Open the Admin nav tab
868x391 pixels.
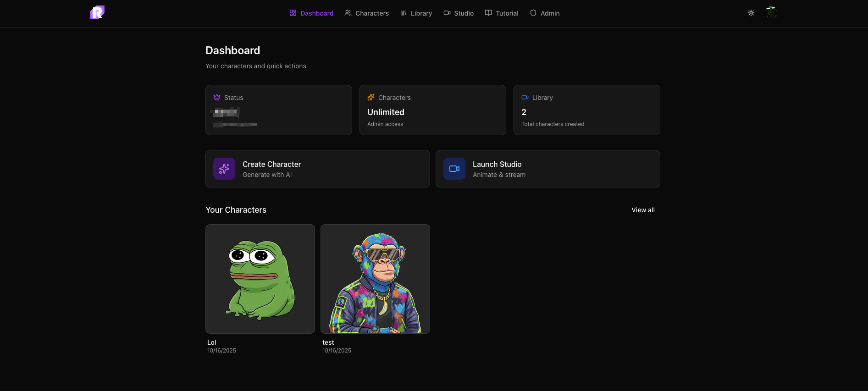point(545,13)
